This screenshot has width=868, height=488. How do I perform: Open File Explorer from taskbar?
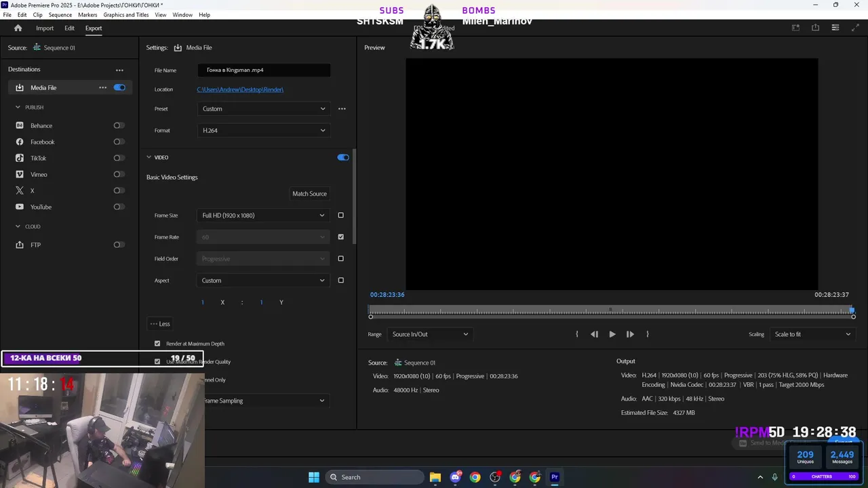[x=435, y=477]
